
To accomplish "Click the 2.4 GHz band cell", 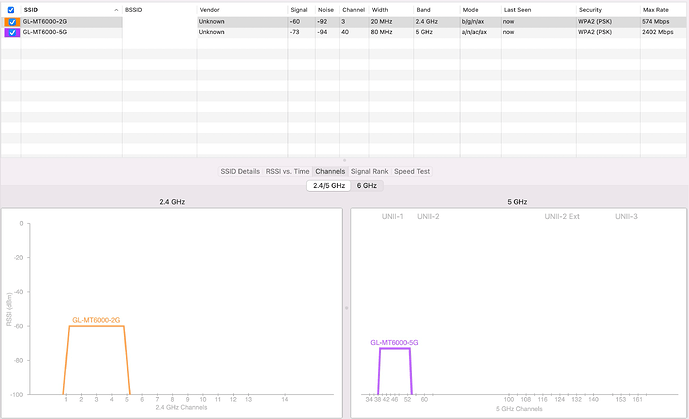I will [427, 22].
